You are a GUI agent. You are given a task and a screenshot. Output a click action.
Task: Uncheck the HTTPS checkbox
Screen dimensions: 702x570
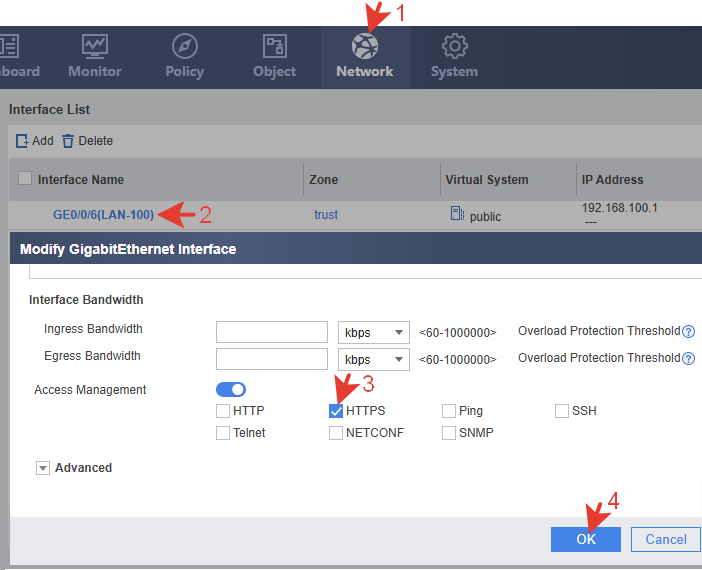[336, 411]
